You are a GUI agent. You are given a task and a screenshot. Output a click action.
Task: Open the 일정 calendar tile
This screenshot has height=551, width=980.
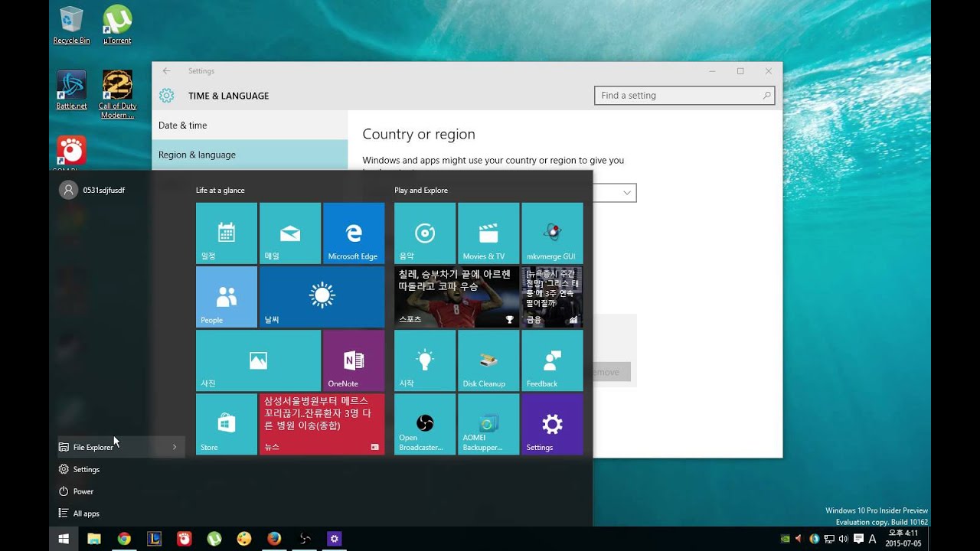[x=227, y=233]
